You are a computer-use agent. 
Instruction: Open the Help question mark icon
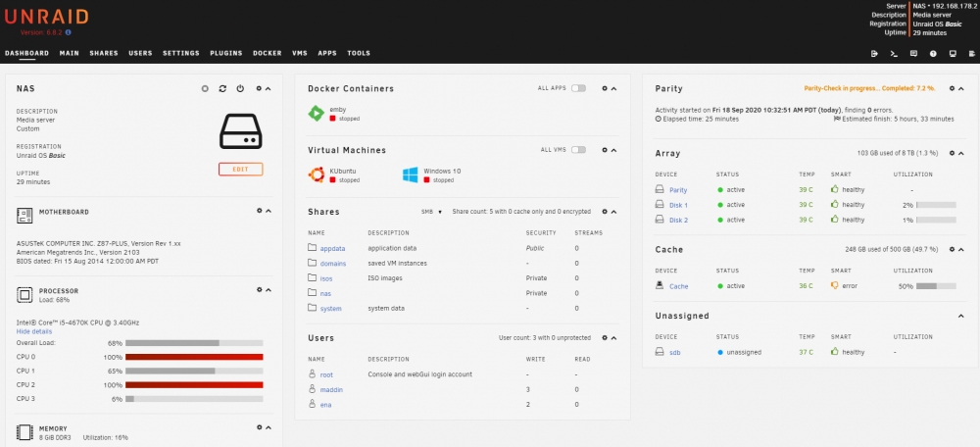[933, 54]
